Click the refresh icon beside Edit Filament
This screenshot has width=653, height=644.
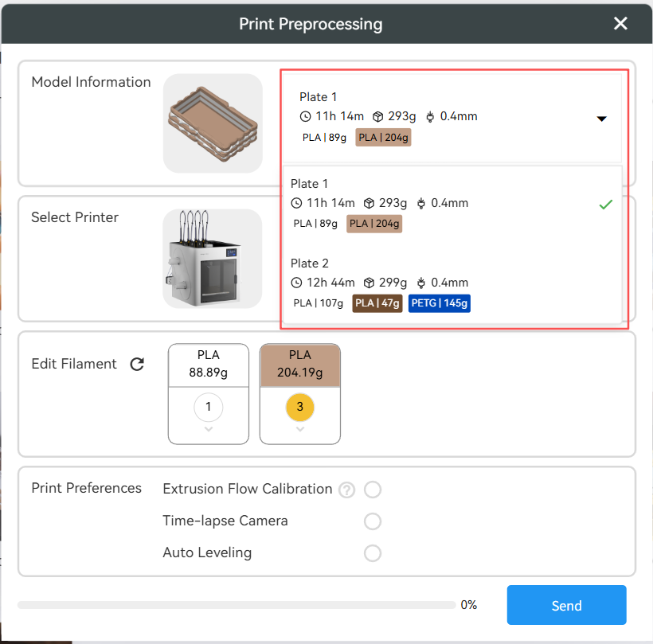pos(137,365)
